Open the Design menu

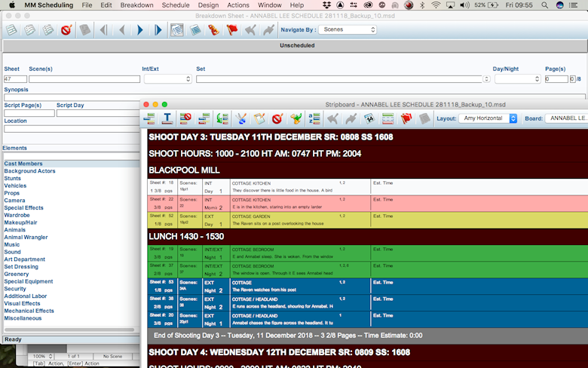pos(208,5)
